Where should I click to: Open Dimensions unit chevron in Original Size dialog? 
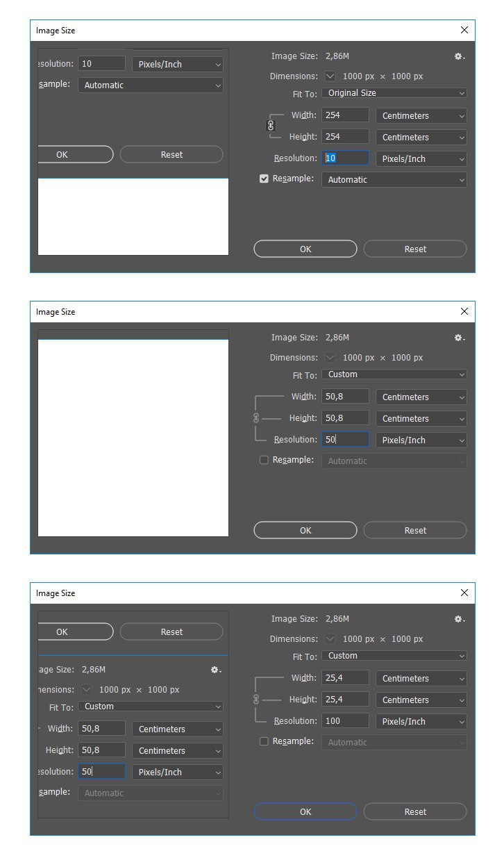330,76
